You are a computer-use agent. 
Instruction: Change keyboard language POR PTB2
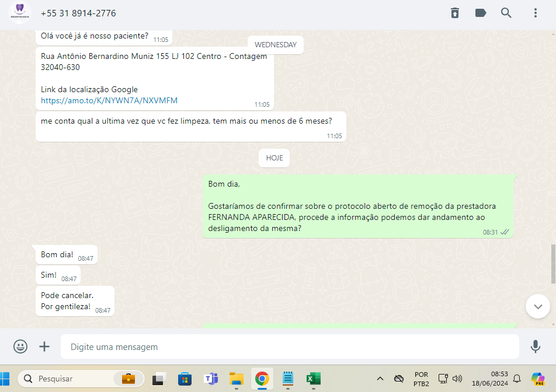point(421,379)
